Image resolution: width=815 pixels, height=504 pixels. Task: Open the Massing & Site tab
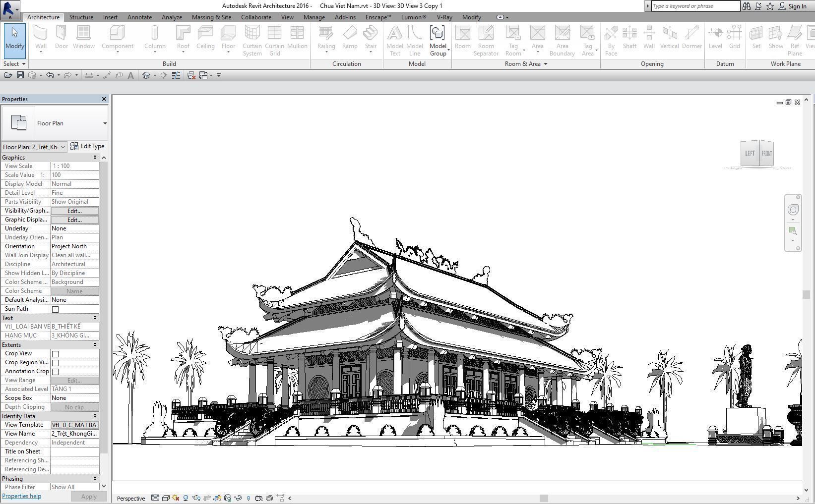[211, 17]
